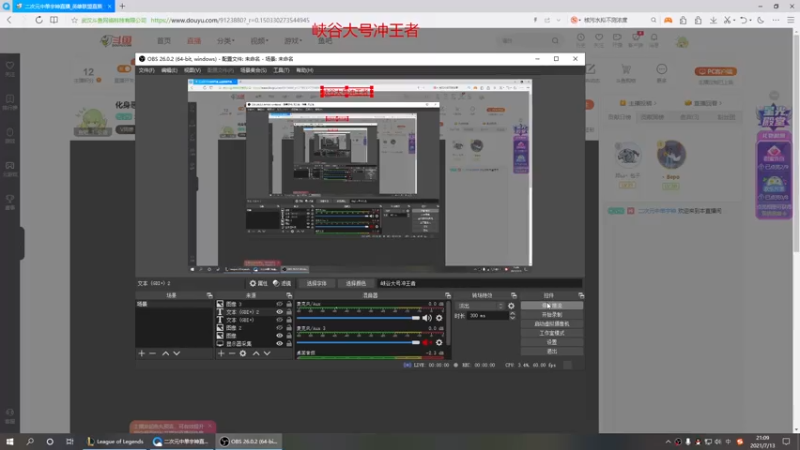Open Task View on taskbar
Image resolution: width=800 pixels, height=450 pixels.
pos(70,441)
